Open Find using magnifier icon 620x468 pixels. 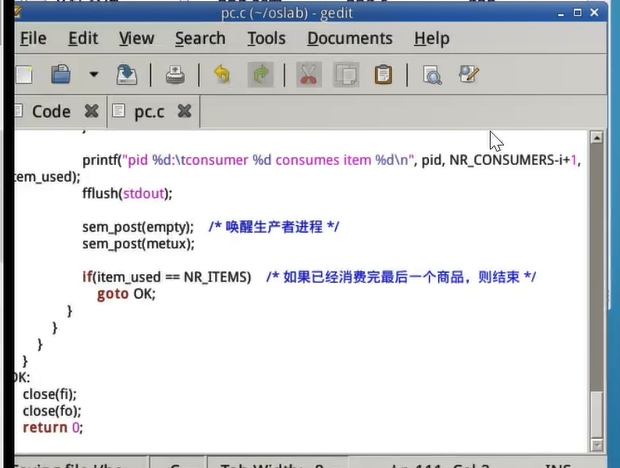click(x=432, y=75)
